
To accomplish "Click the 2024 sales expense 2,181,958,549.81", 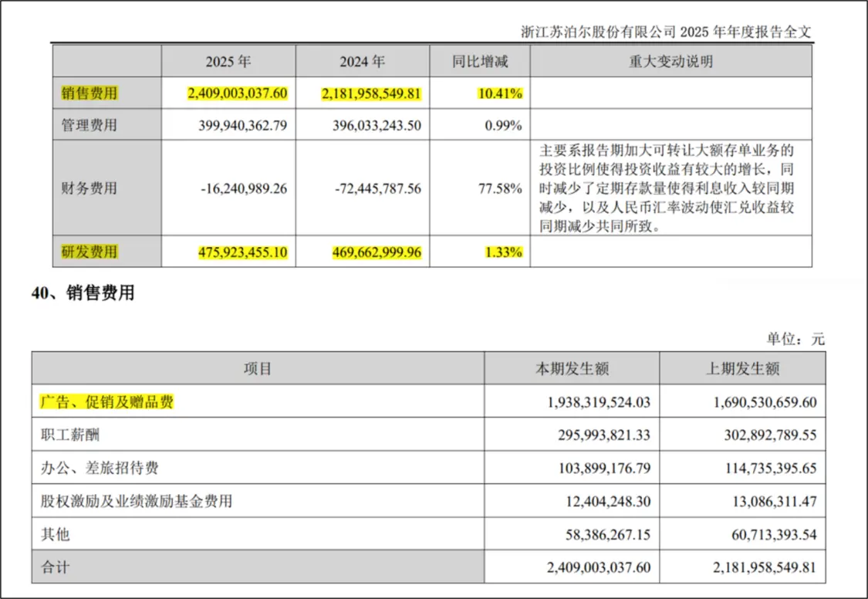I will tap(371, 93).
